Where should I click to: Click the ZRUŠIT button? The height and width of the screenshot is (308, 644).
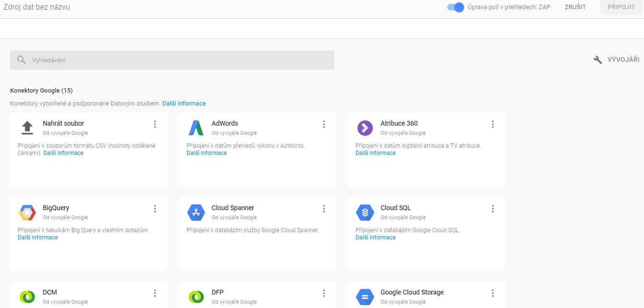(x=575, y=7)
